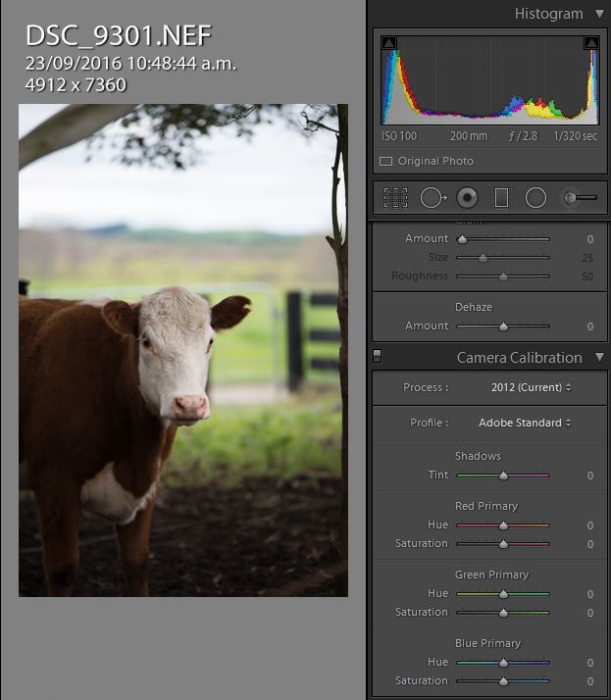
Task: Click the Grain Roughness slider
Action: tap(503, 276)
